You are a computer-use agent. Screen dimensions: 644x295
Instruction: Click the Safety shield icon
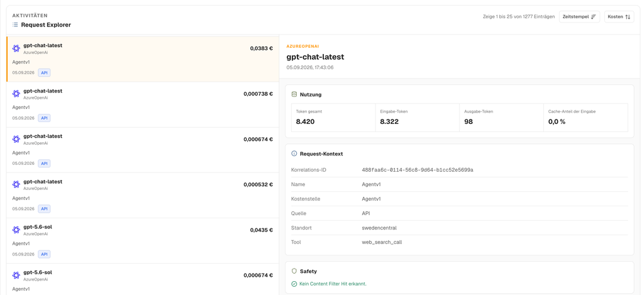tap(294, 271)
